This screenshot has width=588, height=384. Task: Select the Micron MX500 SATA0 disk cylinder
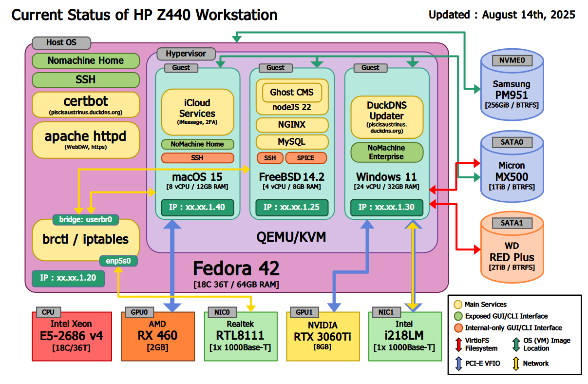tap(511, 171)
